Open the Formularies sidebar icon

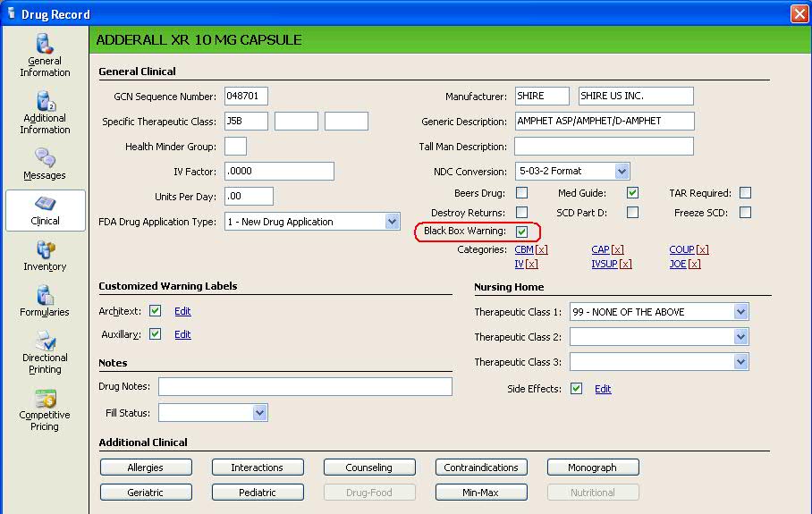45,301
